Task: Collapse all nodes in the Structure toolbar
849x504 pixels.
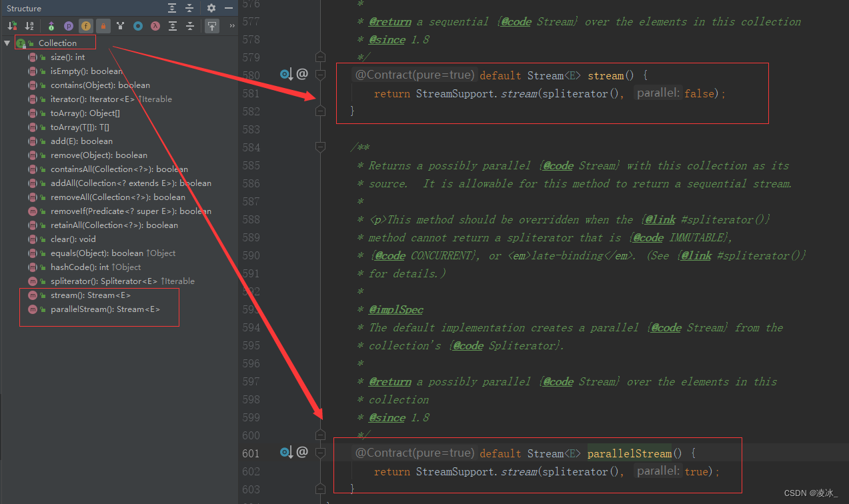Action: pos(191,25)
